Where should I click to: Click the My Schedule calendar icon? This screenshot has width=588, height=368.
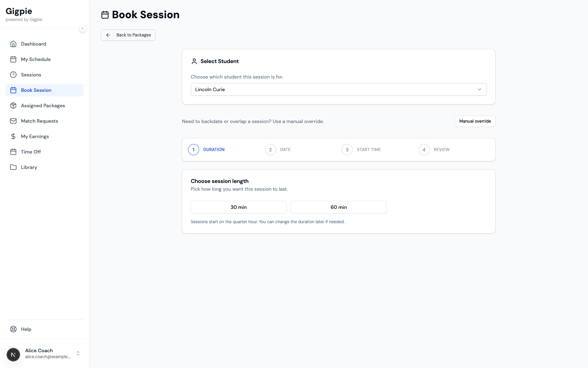[x=13, y=59]
